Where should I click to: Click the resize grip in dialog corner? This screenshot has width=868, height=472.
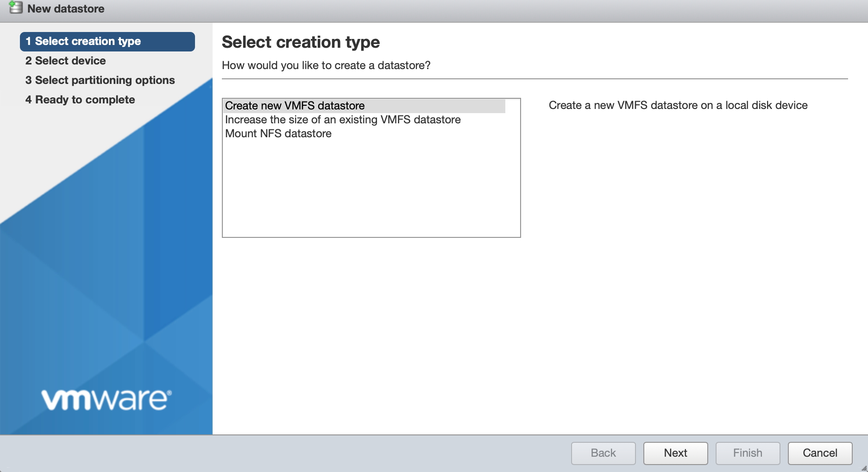tap(863, 468)
